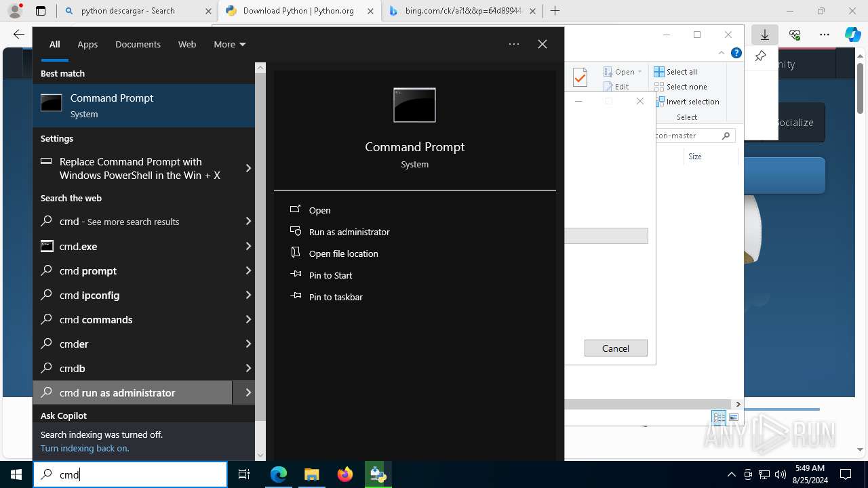Open Edge tab actions menu icon
Image resolution: width=868 pixels, height=488 pixels.
click(41, 11)
